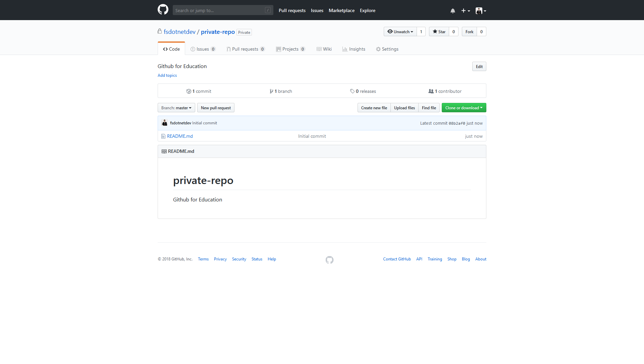
Task: Open the plus create-new dropdown
Action: [x=466, y=11]
